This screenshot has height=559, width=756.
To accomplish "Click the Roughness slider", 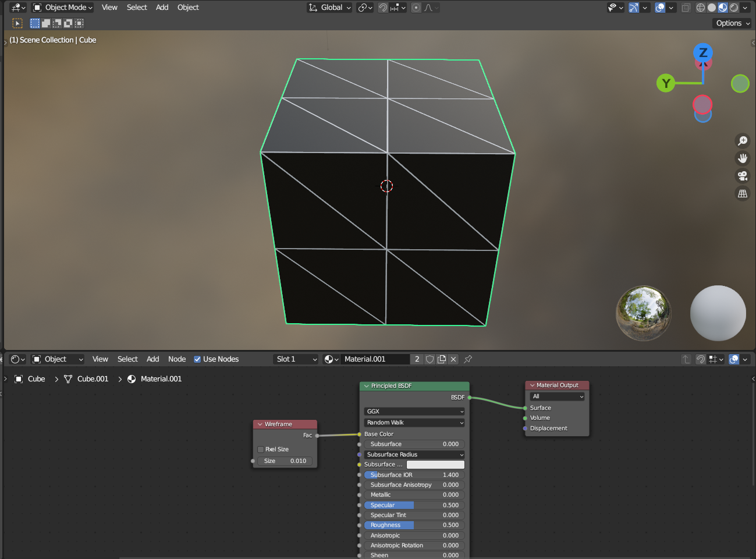I will click(414, 525).
